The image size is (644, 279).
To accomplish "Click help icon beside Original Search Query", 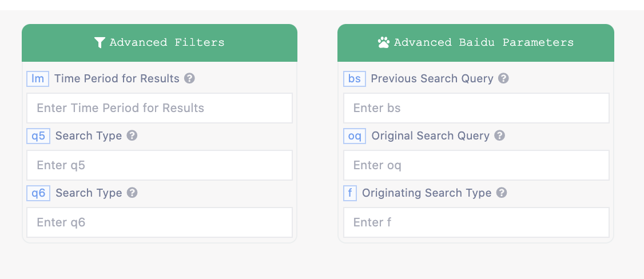I will tap(499, 135).
